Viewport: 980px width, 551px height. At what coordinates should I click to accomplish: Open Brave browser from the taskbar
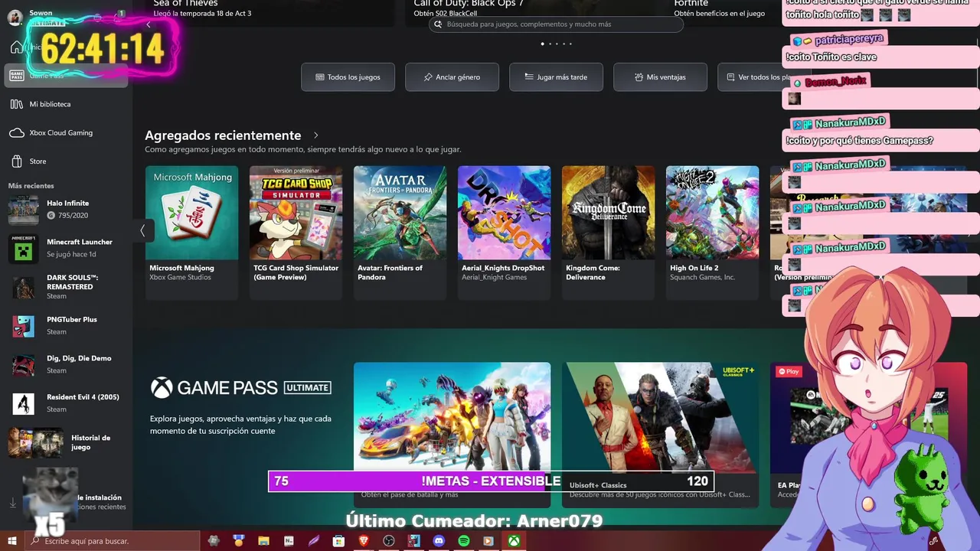tap(364, 541)
